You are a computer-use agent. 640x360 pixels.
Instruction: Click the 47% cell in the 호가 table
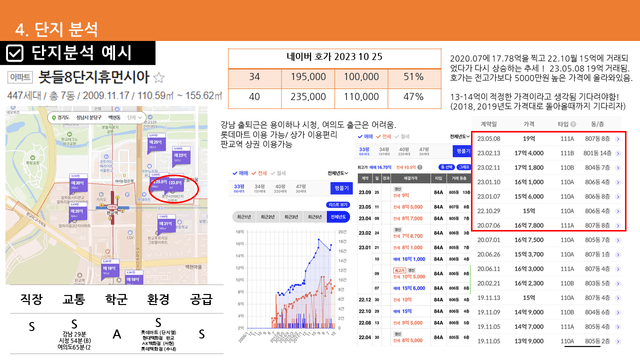point(414,97)
